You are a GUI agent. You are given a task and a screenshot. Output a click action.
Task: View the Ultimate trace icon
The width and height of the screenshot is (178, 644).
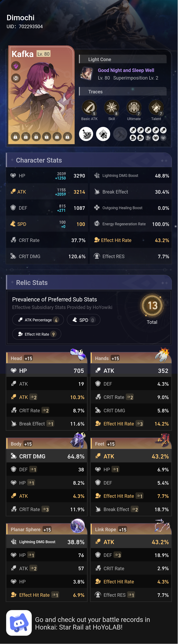(x=134, y=107)
